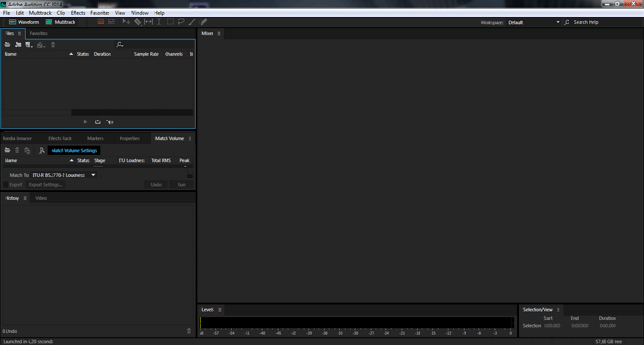Select the Marquee Selection tool
Viewport: 644px width, 345px height.
170,22
